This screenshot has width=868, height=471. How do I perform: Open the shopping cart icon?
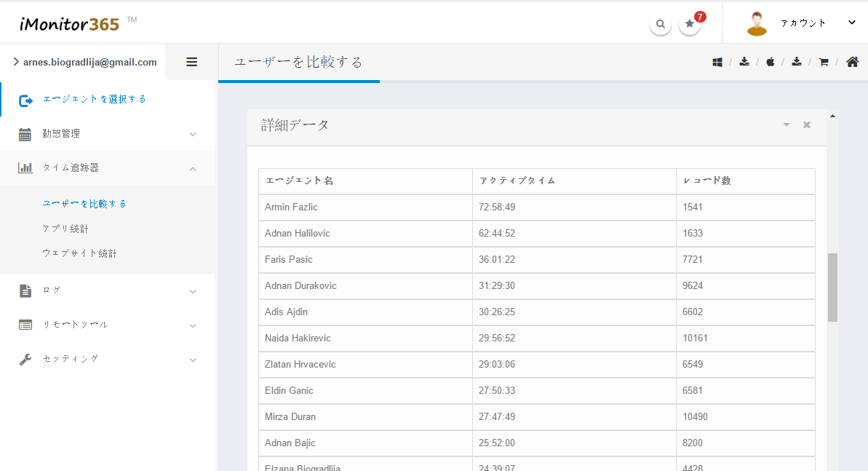[x=824, y=63]
